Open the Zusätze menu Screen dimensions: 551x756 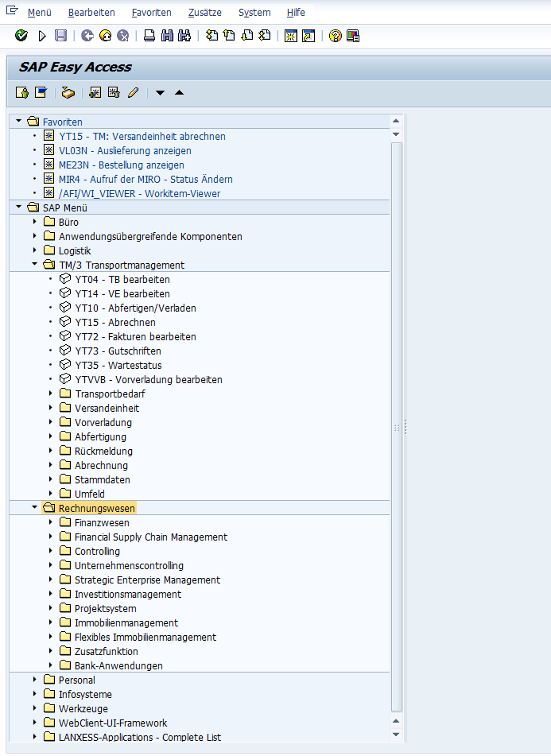point(205,13)
